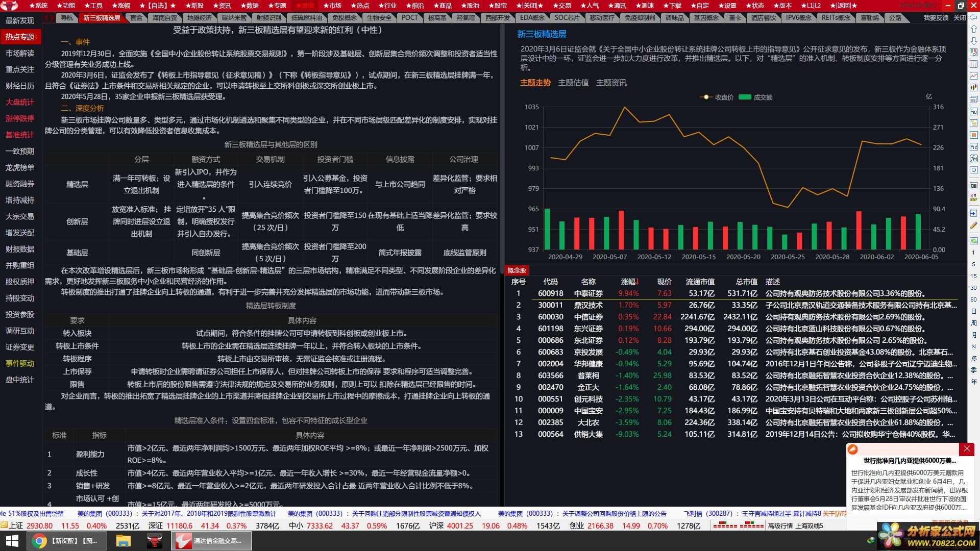Sort by the 总市值 column header

pyautogui.click(x=747, y=282)
